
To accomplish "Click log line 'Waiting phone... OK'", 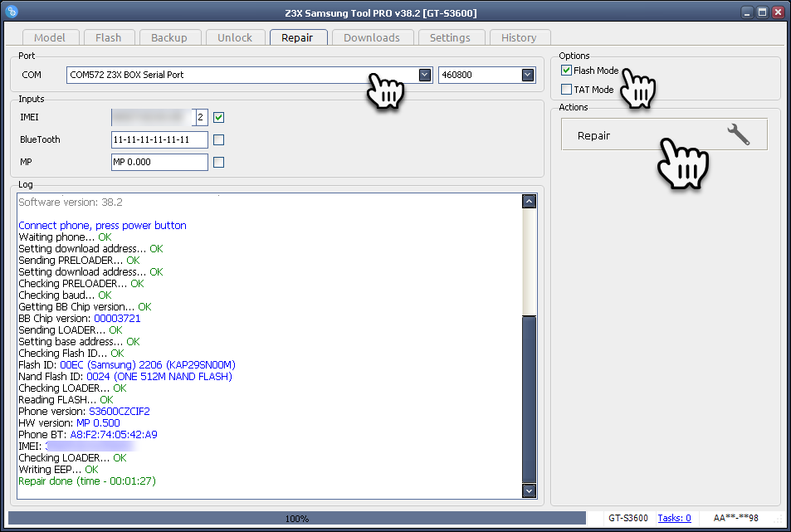I will coord(65,237).
